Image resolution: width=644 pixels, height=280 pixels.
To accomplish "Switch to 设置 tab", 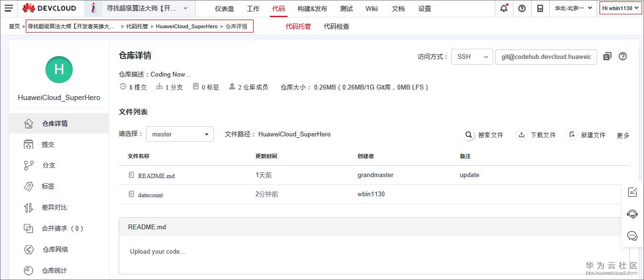I will [424, 9].
